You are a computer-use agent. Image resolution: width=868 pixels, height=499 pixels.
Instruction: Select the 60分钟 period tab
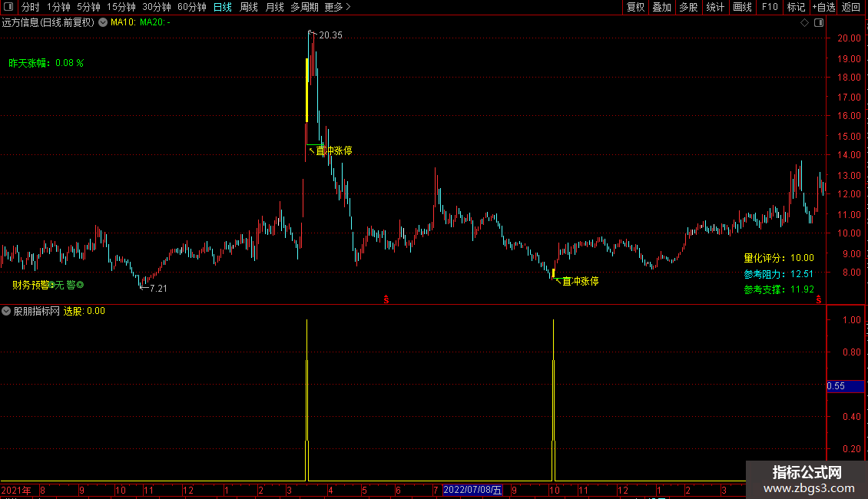192,7
